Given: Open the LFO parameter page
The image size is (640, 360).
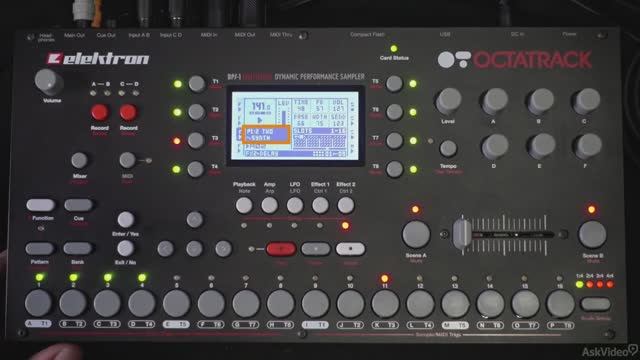Looking at the screenshot, I should [x=295, y=205].
